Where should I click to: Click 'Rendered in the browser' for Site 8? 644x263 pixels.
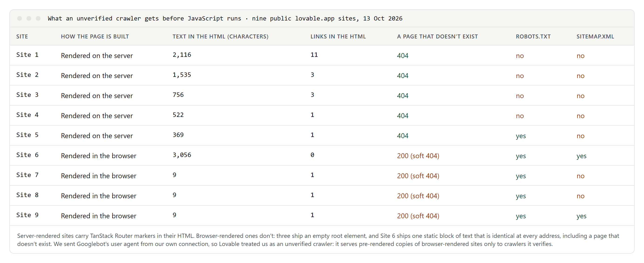(x=98, y=196)
